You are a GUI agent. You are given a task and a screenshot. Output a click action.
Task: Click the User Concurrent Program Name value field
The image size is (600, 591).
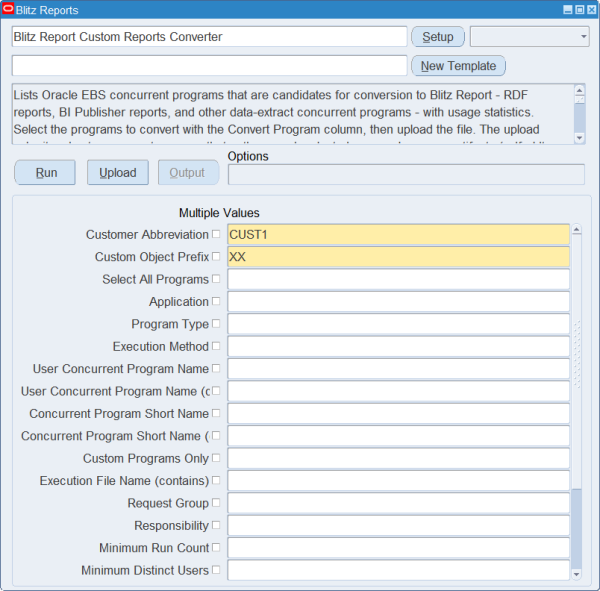[x=398, y=369]
